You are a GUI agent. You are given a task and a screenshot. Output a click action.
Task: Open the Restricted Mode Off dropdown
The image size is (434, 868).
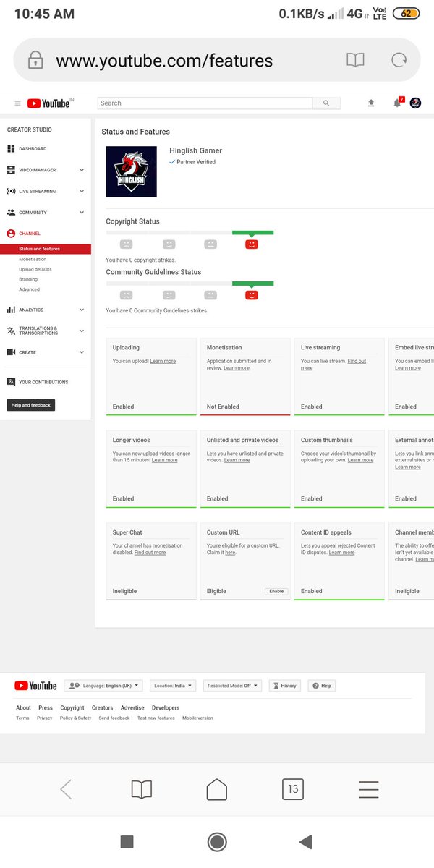pos(232,686)
